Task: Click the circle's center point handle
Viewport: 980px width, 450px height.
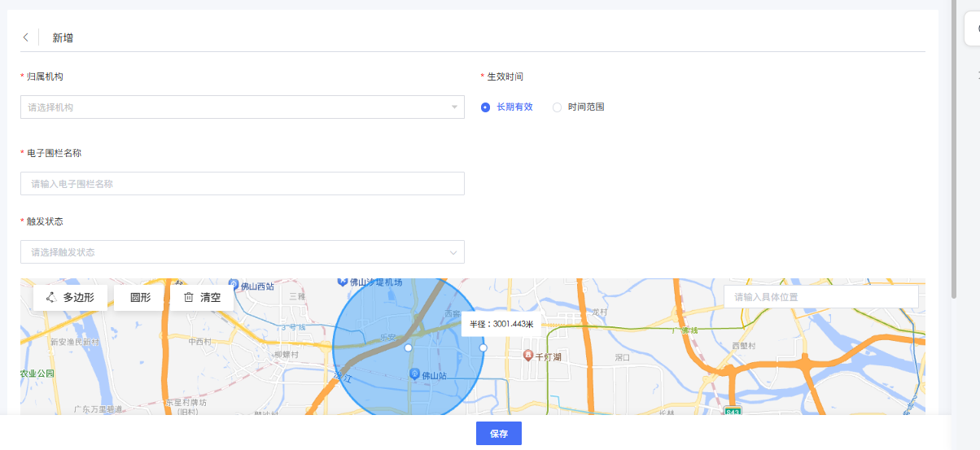Action: point(409,347)
